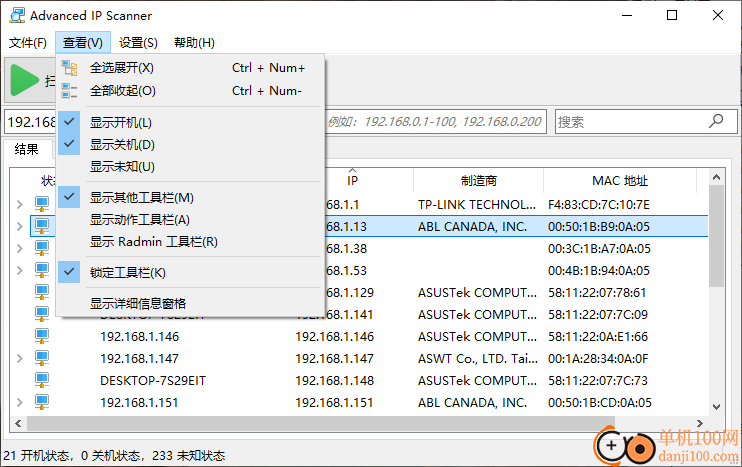Click the computer icon in 192.168.1.147 row
The height and width of the screenshot is (467, 742).
click(x=42, y=358)
